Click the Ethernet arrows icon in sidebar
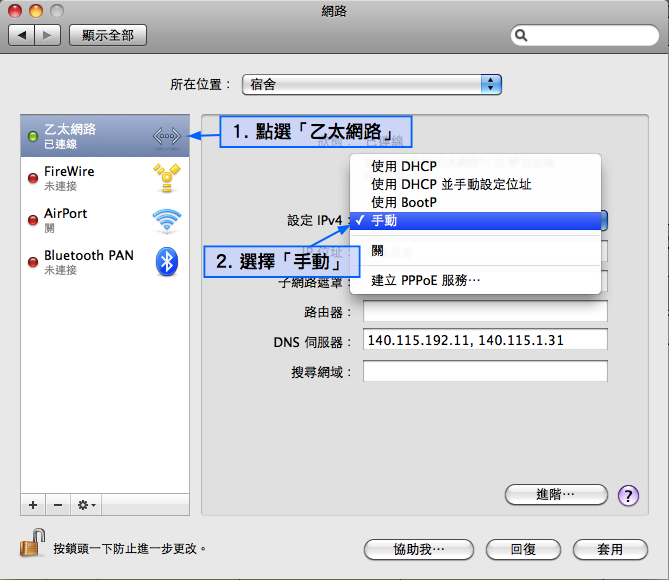Image resolution: width=669 pixels, height=580 pixels. pos(166,136)
